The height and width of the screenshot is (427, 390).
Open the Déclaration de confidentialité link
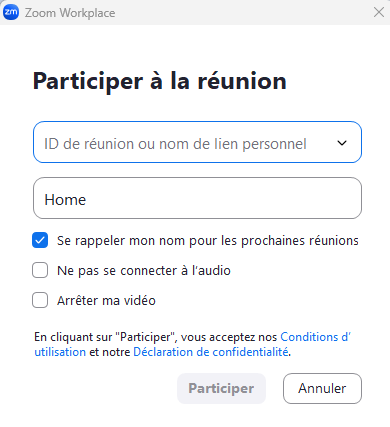tap(211, 352)
